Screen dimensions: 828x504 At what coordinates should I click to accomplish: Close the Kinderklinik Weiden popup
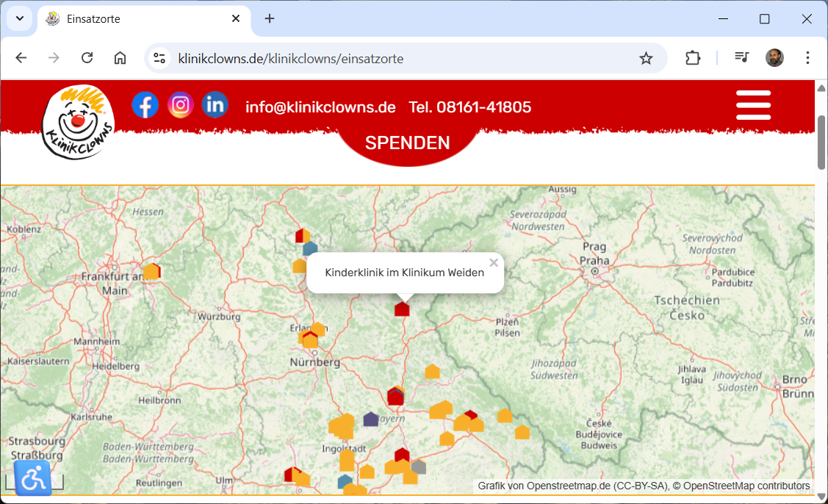pos(494,263)
